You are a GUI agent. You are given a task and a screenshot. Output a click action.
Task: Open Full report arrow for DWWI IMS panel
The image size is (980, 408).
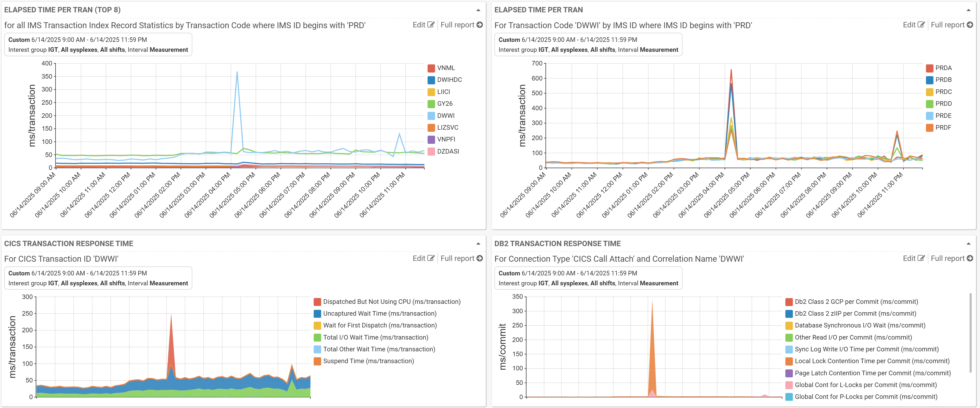coord(970,25)
